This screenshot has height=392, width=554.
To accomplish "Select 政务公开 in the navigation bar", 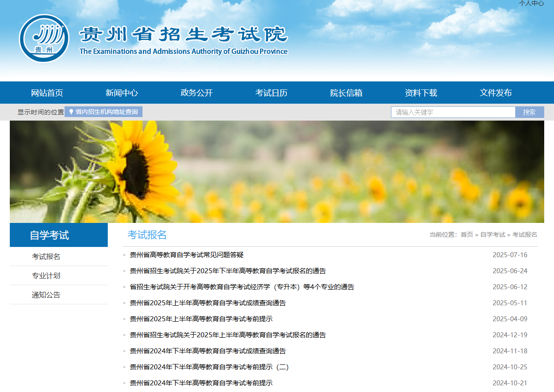I will click(196, 93).
